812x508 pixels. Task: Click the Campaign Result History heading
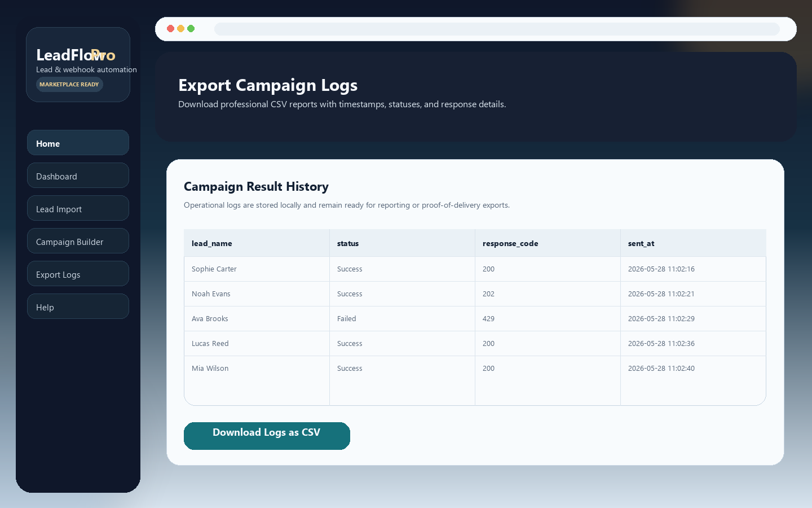(256, 187)
